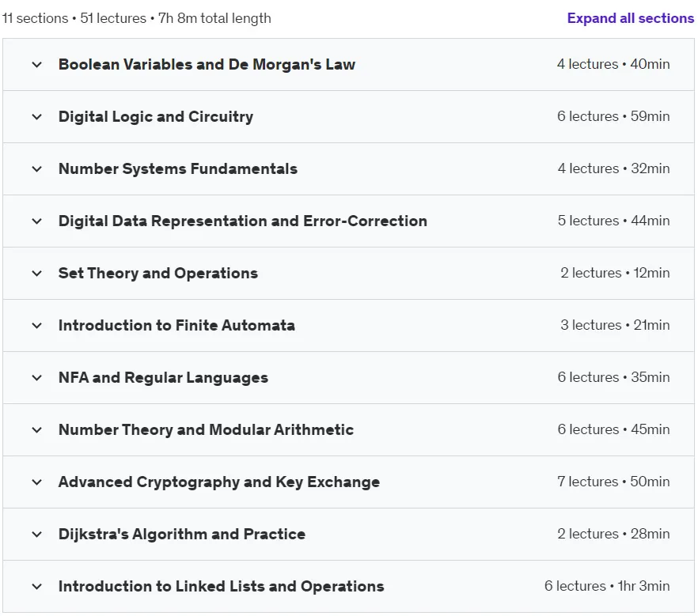Expand Number Systems Fundamentals chevron
Image resolution: width=698 pixels, height=616 pixels.
[x=37, y=169]
